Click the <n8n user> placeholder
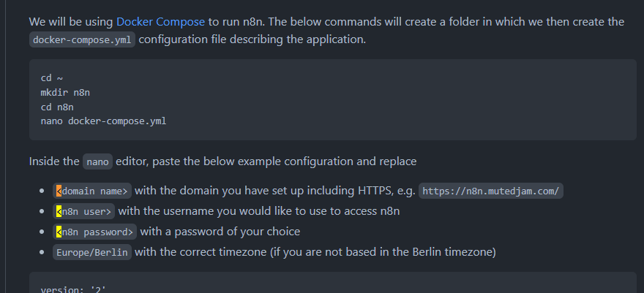The width and height of the screenshot is (644, 293). pos(84,212)
